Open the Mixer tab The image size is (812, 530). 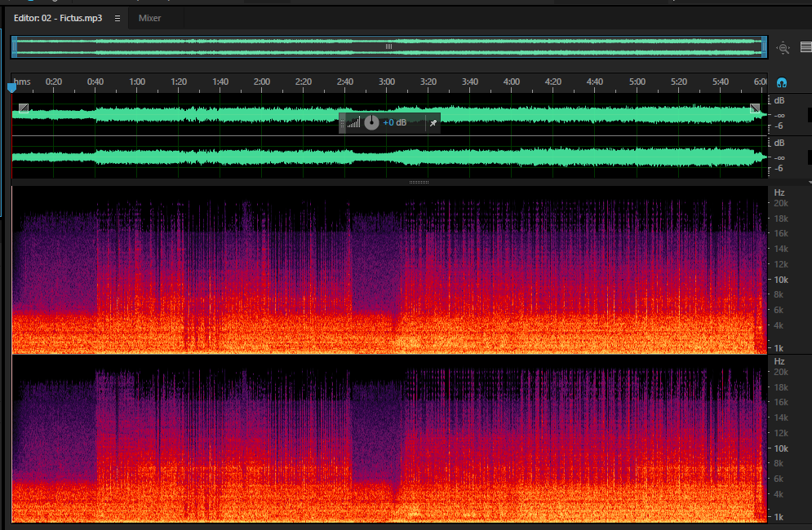149,18
